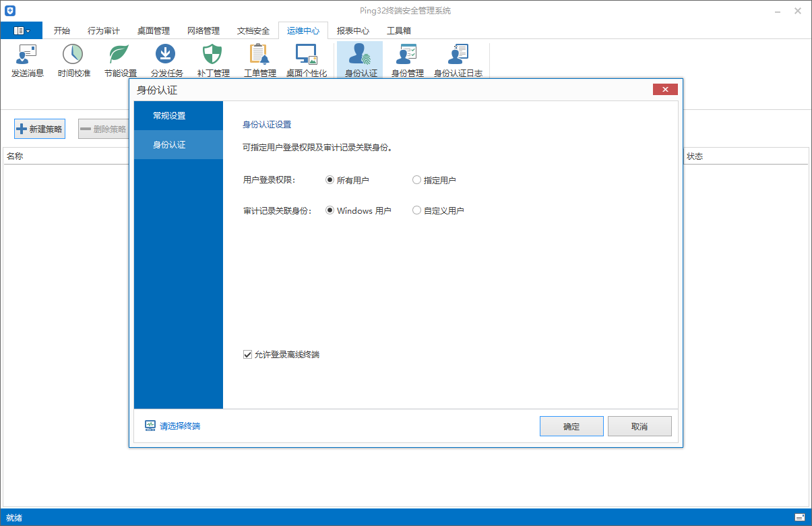This screenshot has width=812, height=526.
Task: Click the 身份认证设置 heading text
Action: [267, 125]
